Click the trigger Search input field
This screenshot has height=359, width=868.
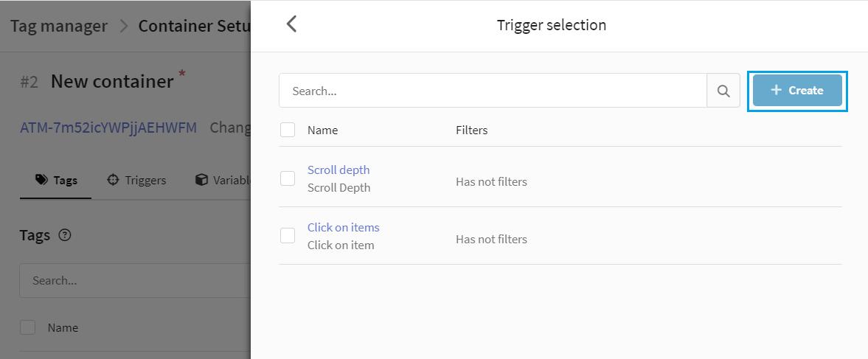(x=493, y=91)
